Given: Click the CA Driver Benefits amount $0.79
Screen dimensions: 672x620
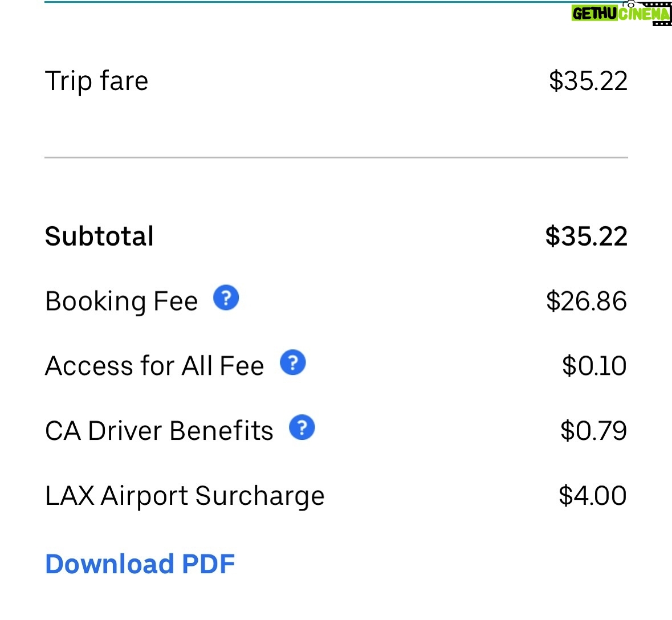Looking at the screenshot, I should pyautogui.click(x=593, y=431).
